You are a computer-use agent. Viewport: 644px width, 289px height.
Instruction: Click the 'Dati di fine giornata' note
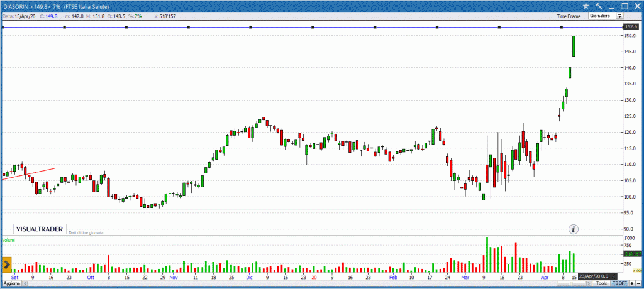[86, 232]
